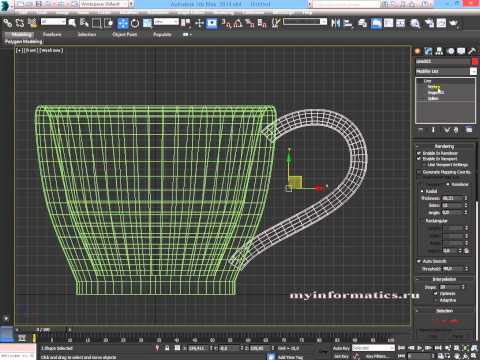Toggle Enable In Renderer checkbox
Viewport: 480px width, 360px height.
coord(419,153)
